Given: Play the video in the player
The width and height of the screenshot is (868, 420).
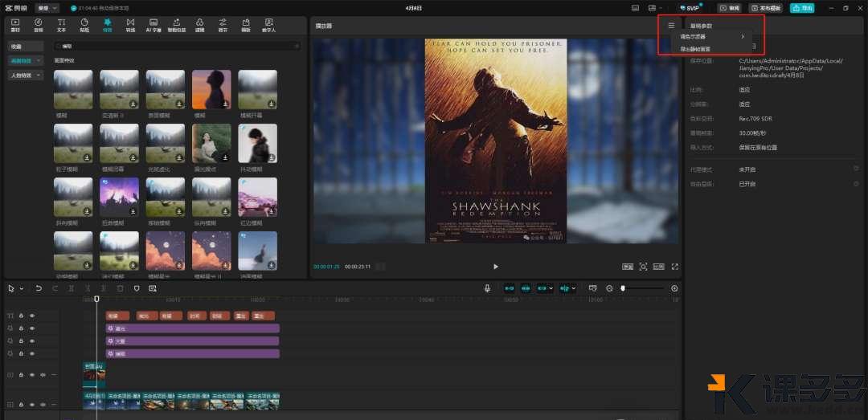Looking at the screenshot, I should (495, 267).
